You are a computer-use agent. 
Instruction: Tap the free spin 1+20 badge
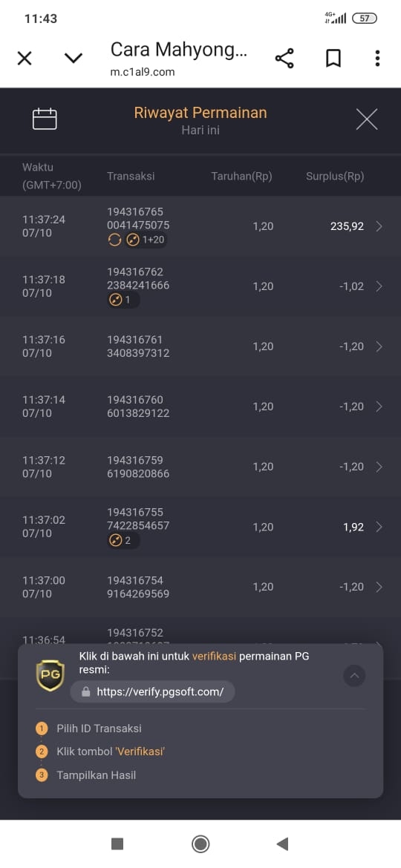145,240
